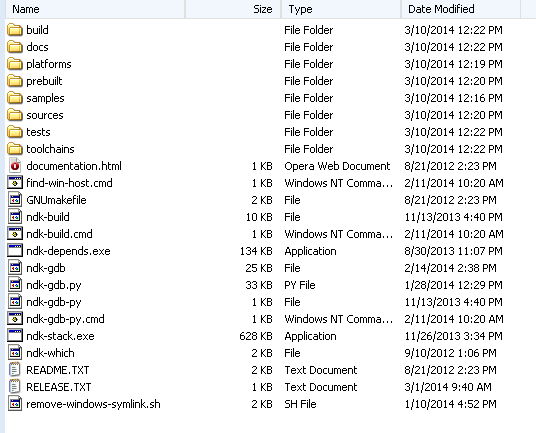Click the 'PY File' type cell
The width and height of the screenshot is (536, 433).
point(300,285)
